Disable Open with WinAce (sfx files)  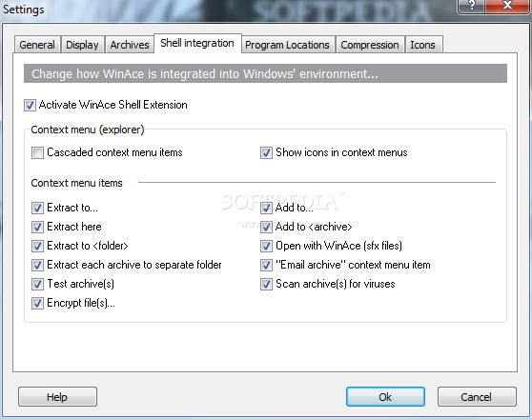(x=266, y=246)
